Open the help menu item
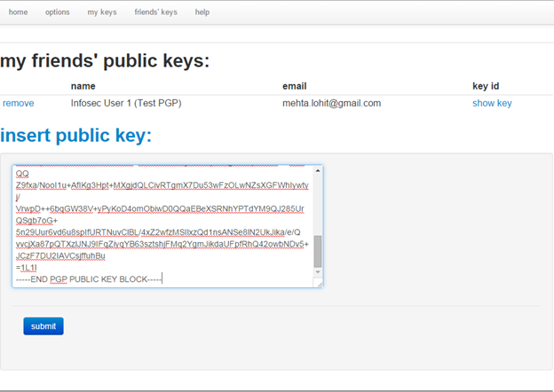The height and width of the screenshot is (392, 554). 202,12
